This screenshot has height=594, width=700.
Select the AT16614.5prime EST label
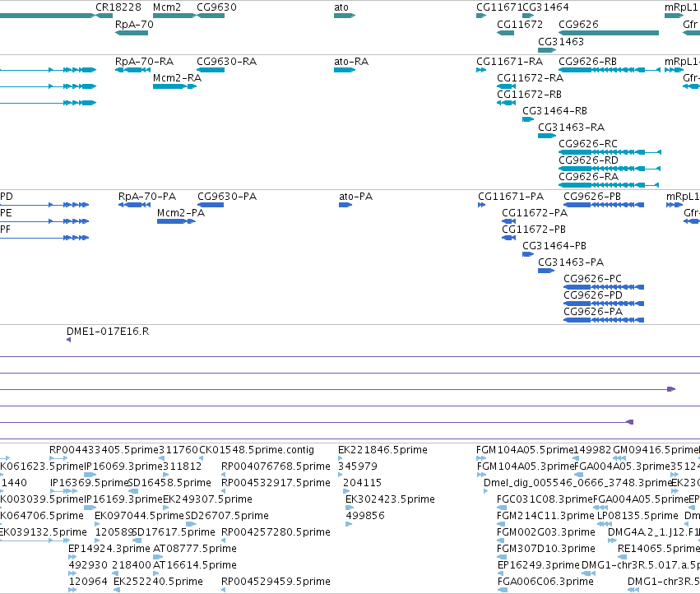195,565
